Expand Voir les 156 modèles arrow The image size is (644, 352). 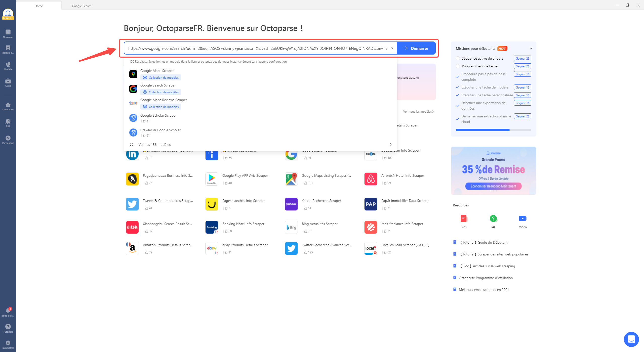point(391,145)
